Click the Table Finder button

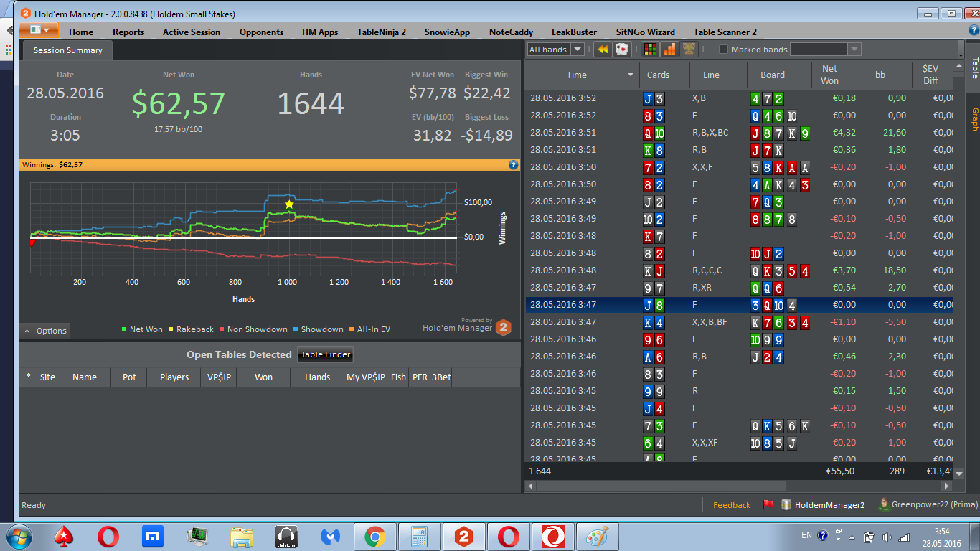326,354
